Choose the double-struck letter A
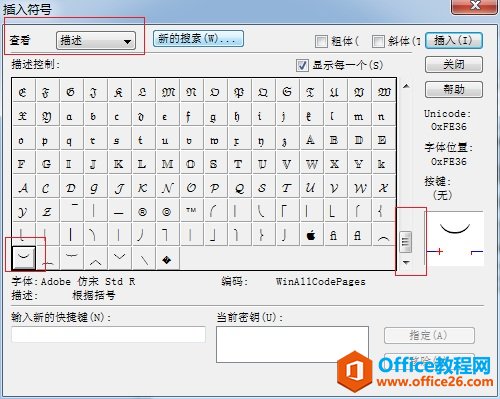500x399 pixels. (x=311, y=140)
